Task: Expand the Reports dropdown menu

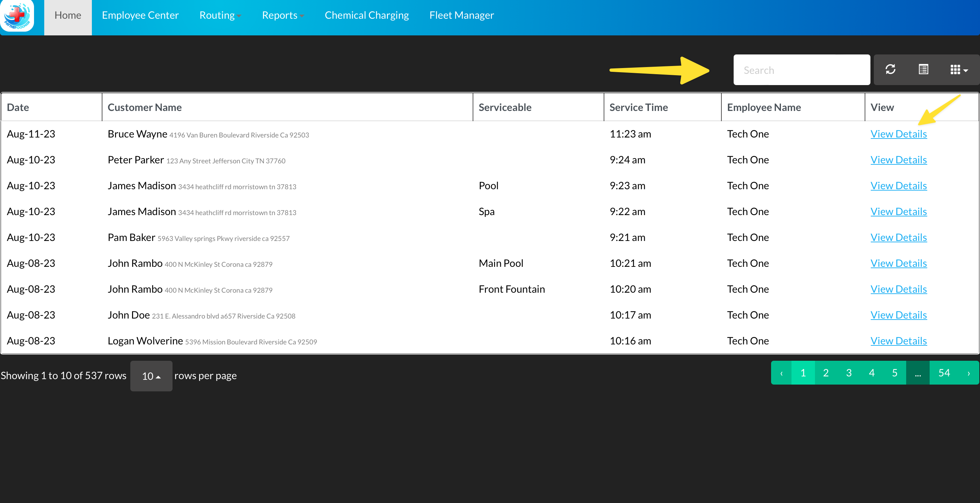Action: coord(282,15)
